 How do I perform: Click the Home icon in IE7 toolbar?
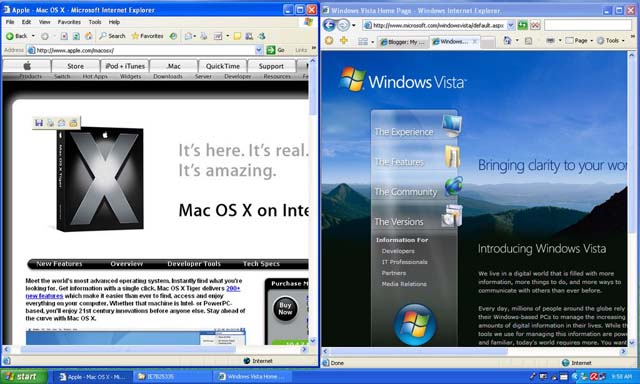click(x=507, y=40)
